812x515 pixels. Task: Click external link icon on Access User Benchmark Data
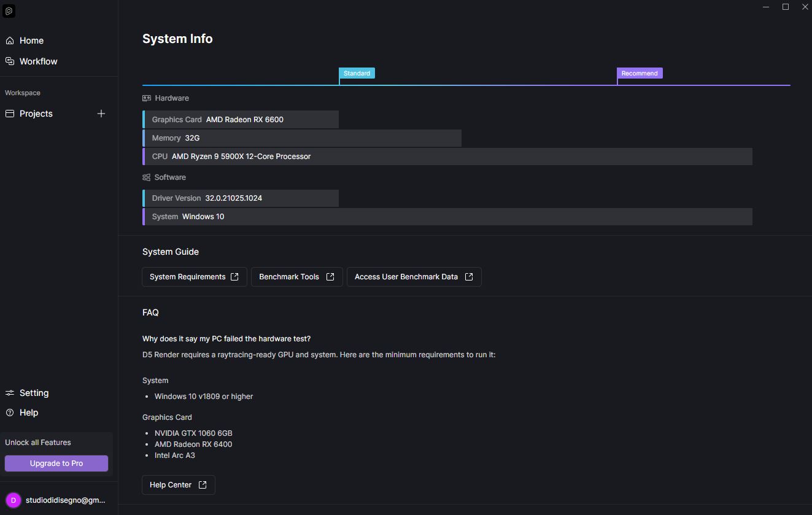click(x=469, y=277)
